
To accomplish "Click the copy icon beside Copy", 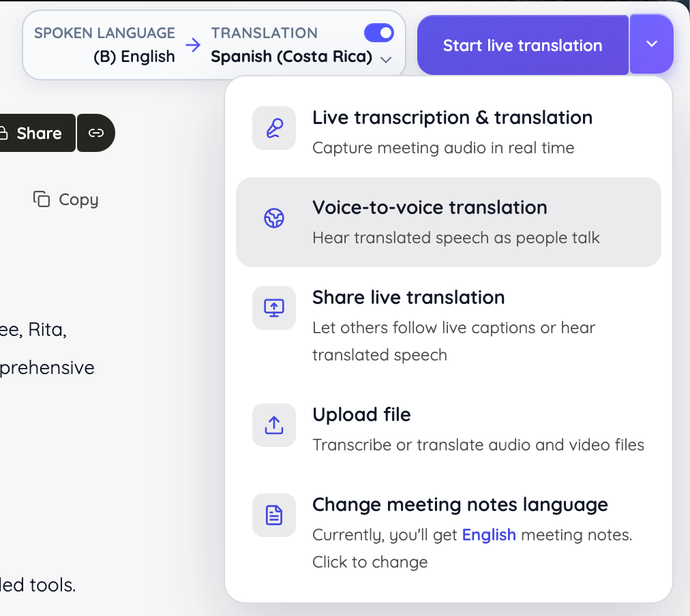I will [x=42, y=199].
